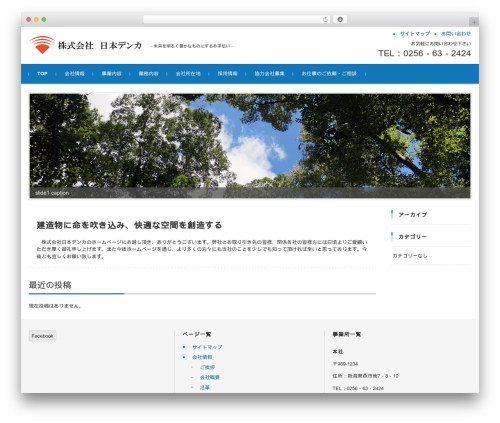This screenshot has width=500, height=423.
Task: Click the footer address line ending 7-8-10
Action: pos(365,376)
